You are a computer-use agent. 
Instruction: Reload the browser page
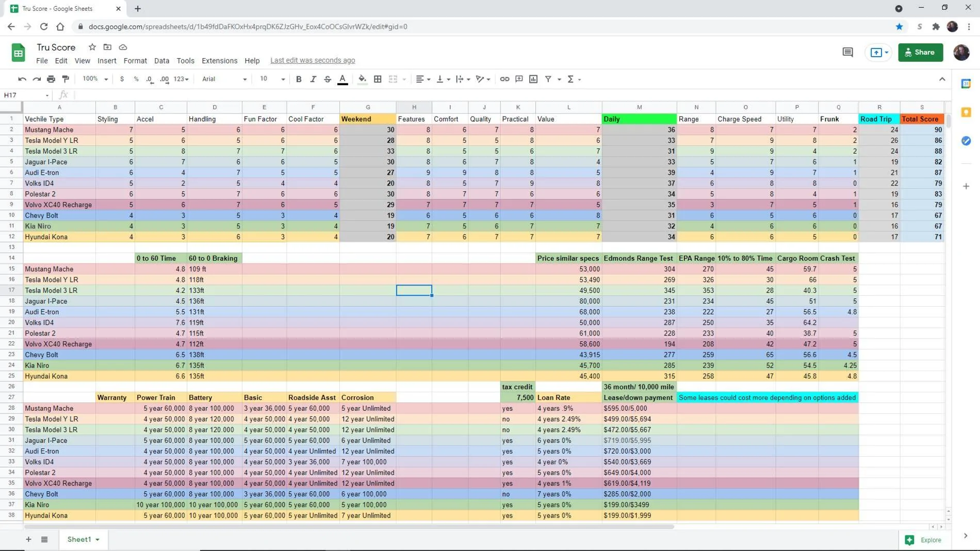44,26
